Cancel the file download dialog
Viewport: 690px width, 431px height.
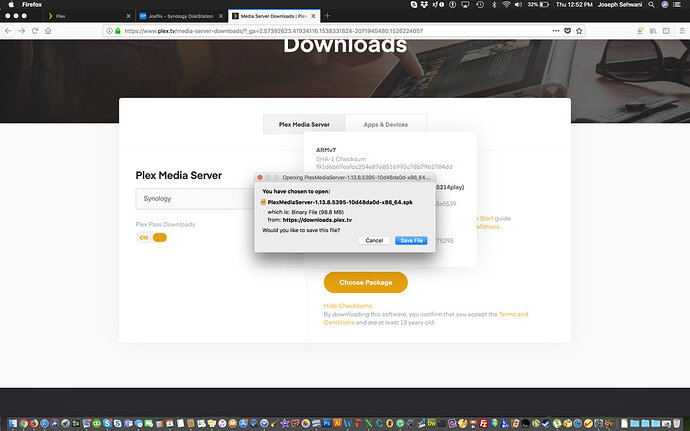click(x=374, y=240)
